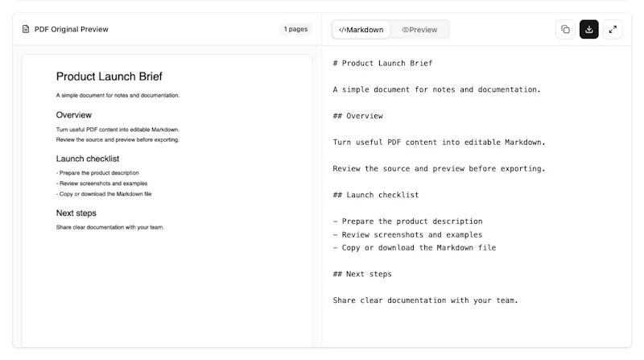Screen dimensions: 644x360
Task: Click the '1 pages' badge
Action: pos(295,29)
